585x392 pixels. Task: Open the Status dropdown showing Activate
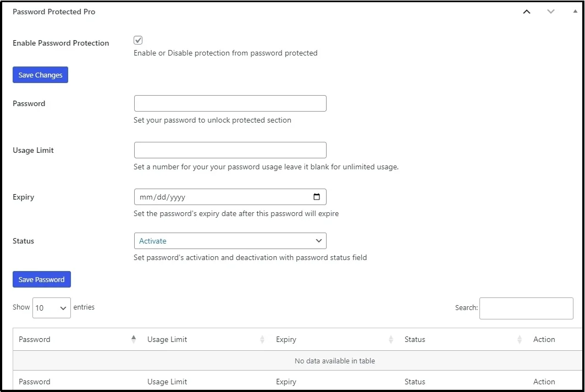tap(230, 241)
